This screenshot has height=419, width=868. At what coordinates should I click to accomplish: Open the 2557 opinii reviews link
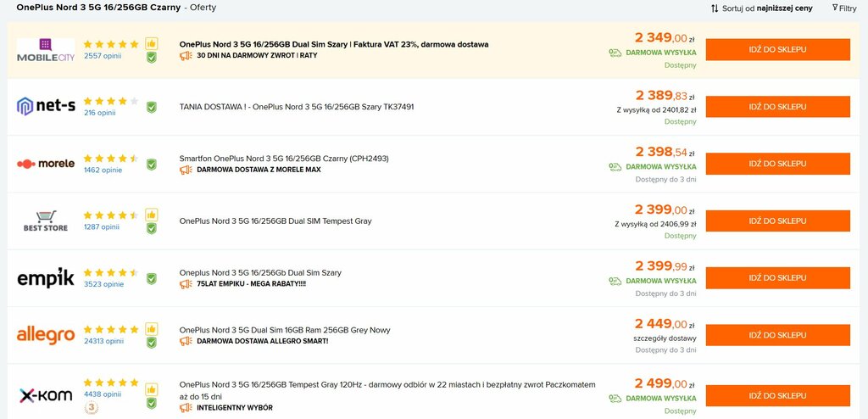click(x=103, y=55)
